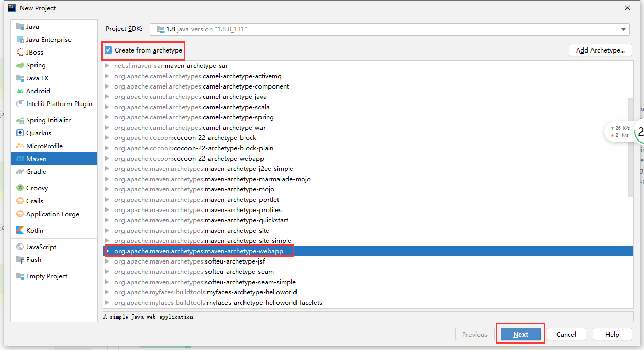This screenshot has height=350, width=644.
Task: Select maven-archetype-site-simple row
Action: (368, 241)
